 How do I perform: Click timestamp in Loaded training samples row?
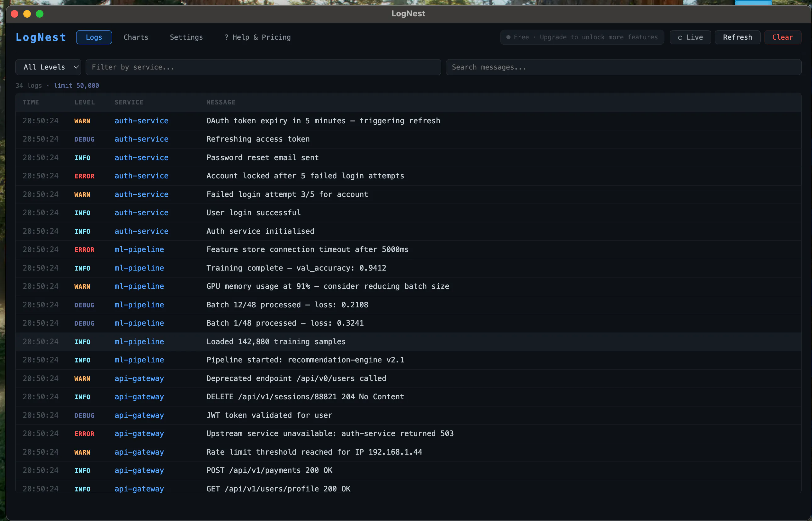(x=41, y=342)
